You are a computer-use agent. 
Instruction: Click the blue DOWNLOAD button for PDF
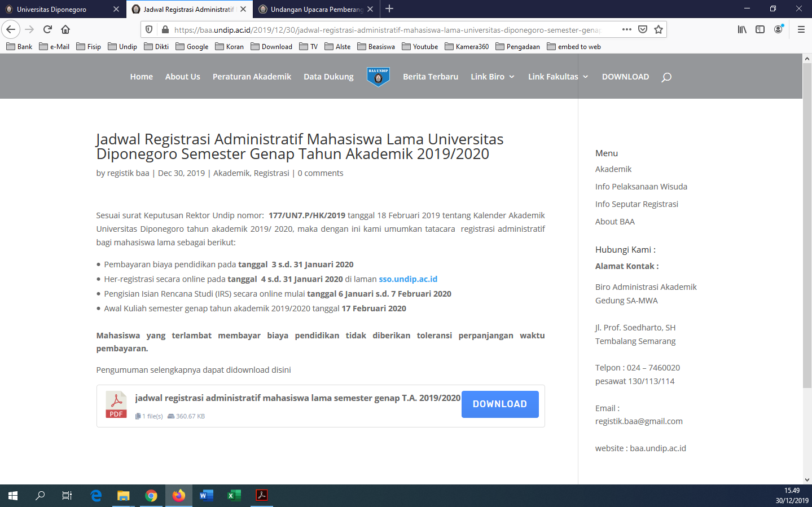coord(499,404)
